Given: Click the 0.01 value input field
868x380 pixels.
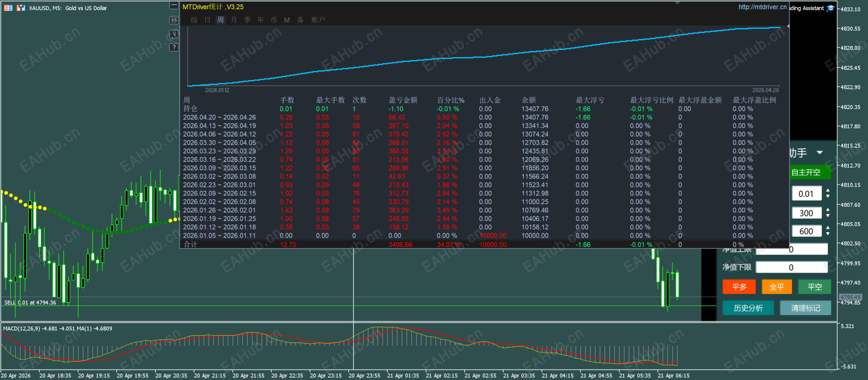Looking at the screenshot, I should 806,194.
